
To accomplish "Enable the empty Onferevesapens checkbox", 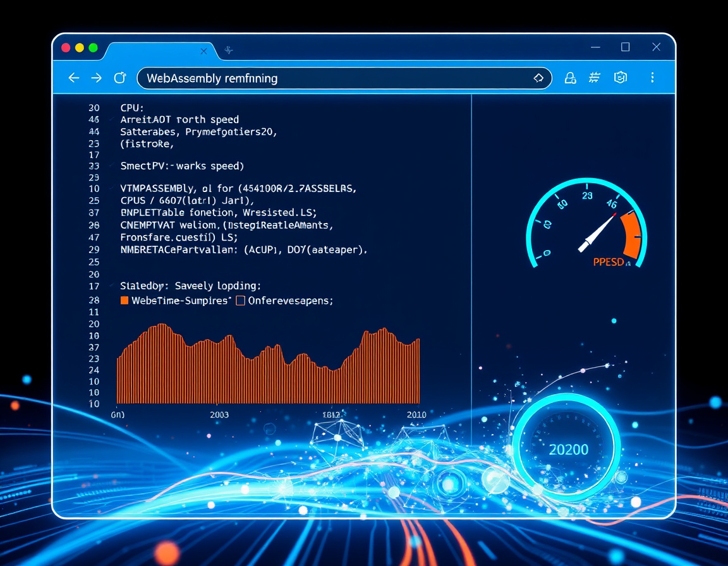I will pos(241,301).
